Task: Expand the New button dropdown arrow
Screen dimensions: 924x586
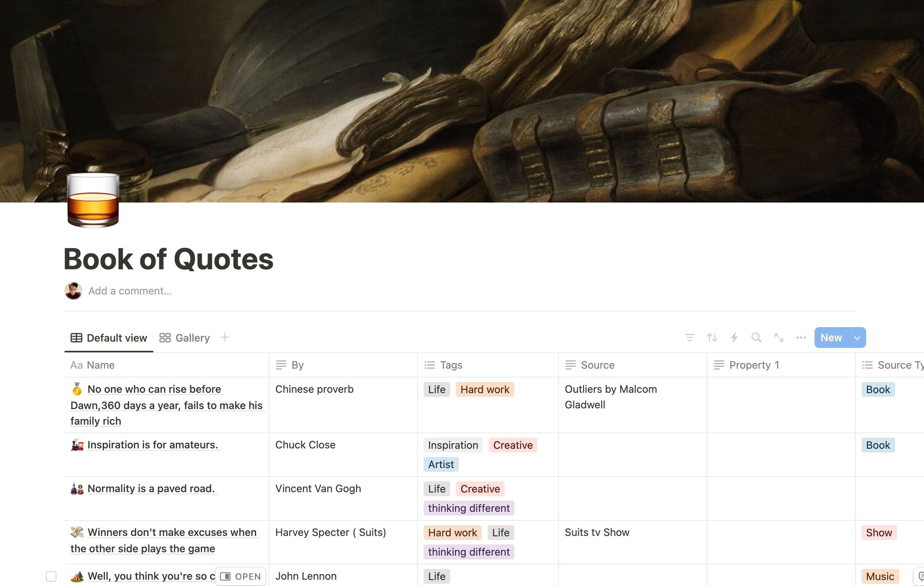Action: (x=857, y=338)
